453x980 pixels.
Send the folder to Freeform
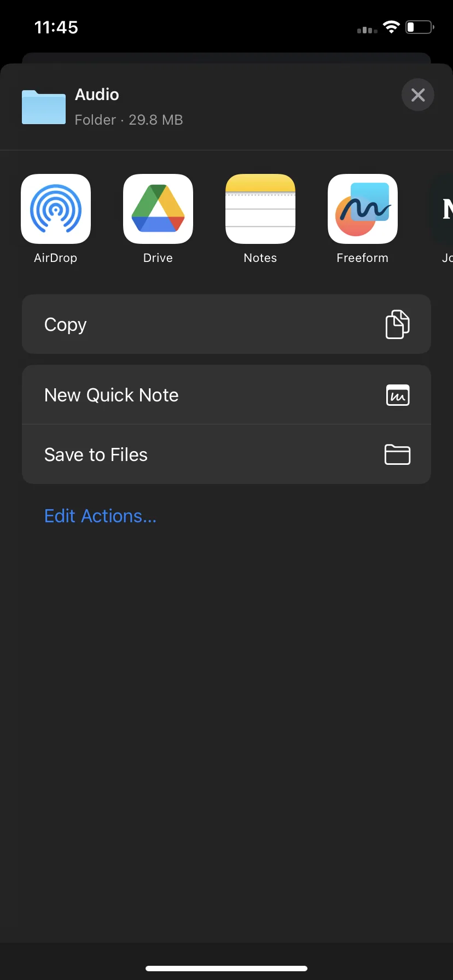pos(363,209)
